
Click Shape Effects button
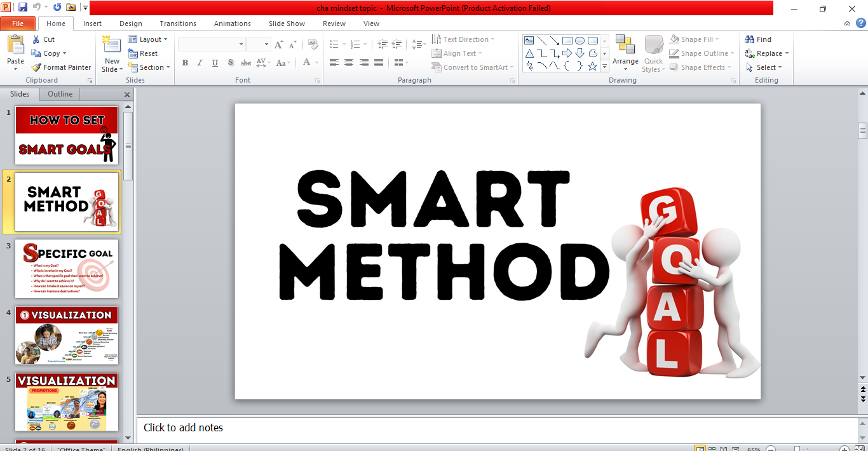click(700, 67)
